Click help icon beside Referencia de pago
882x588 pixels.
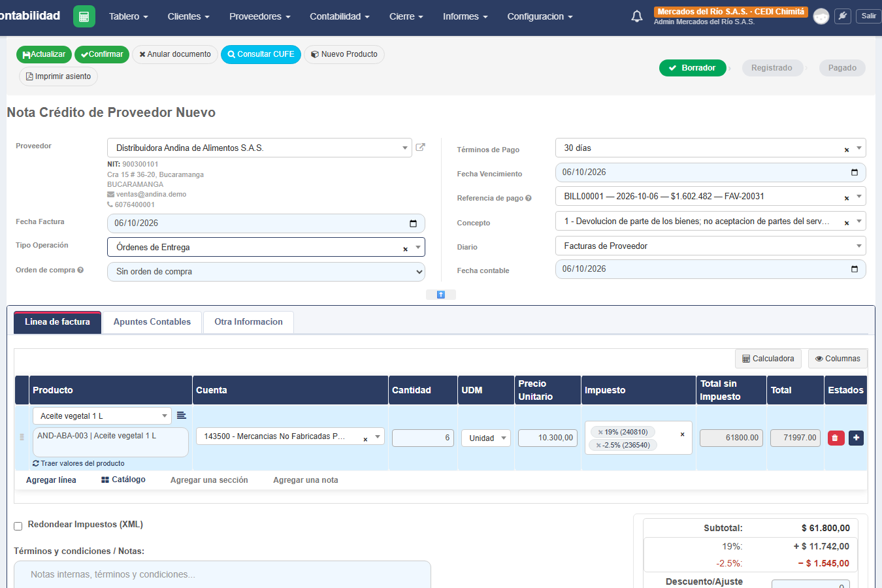tap(529, 198)
